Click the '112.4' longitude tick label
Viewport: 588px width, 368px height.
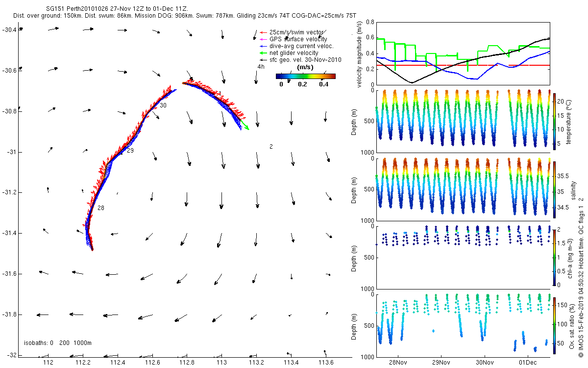[x=118, y=363]
